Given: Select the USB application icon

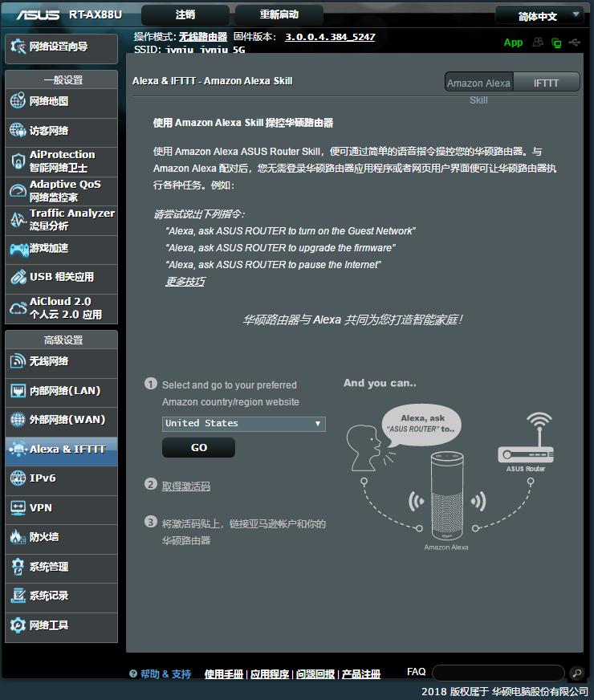Looking at the screenshot, I should 18,277.
